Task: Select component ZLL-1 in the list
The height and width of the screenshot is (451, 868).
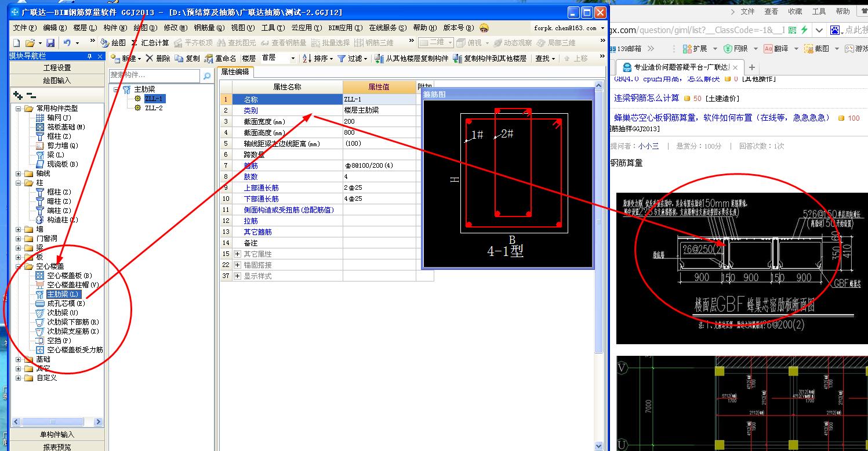Action: click(154, 99)
